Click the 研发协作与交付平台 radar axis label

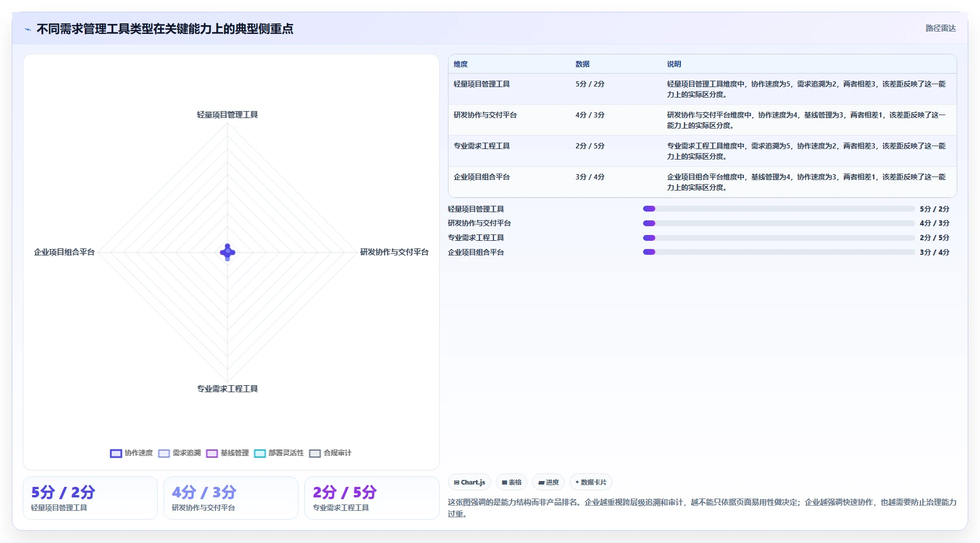coord(394,252)
